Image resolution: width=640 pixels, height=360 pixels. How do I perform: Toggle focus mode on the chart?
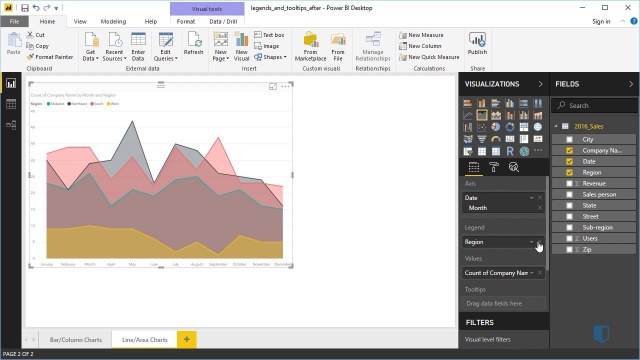click(273, 87)
